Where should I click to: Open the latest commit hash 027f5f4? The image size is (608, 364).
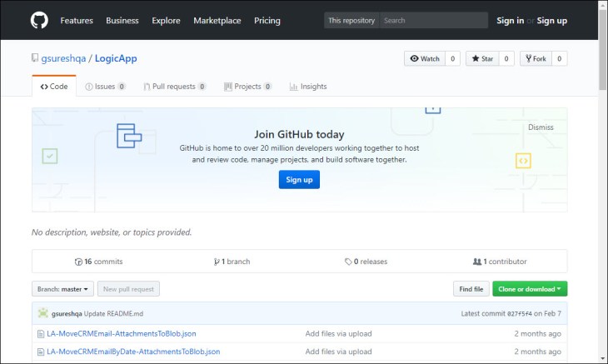[520, 313]
